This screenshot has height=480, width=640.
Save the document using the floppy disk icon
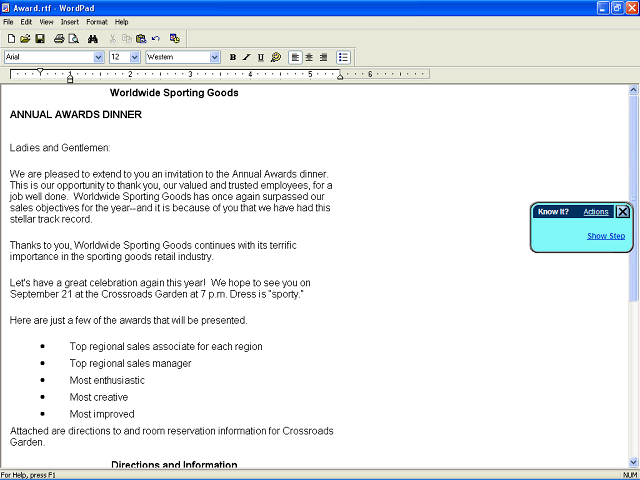[x=40, y=39]
